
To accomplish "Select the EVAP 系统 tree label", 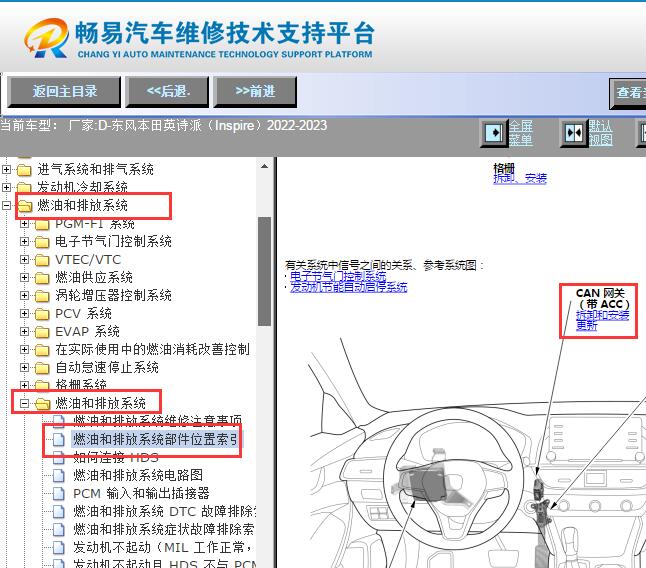I will coord(87,332).
